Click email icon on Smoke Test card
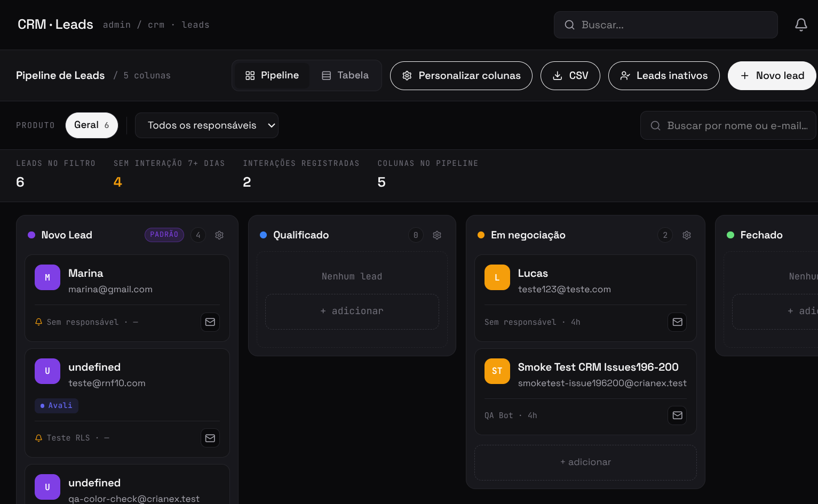Image resolution: width=818 pixels, height=504 pixels. (x=678, y=415)
